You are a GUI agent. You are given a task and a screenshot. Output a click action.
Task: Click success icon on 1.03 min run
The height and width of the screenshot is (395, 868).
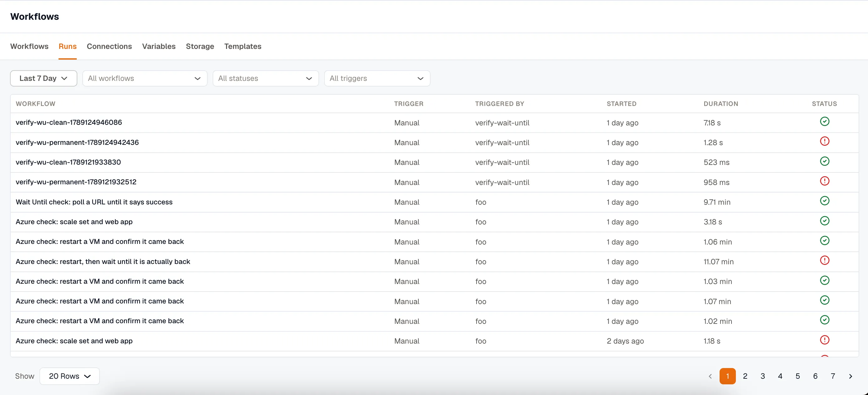tap(824, 280)
